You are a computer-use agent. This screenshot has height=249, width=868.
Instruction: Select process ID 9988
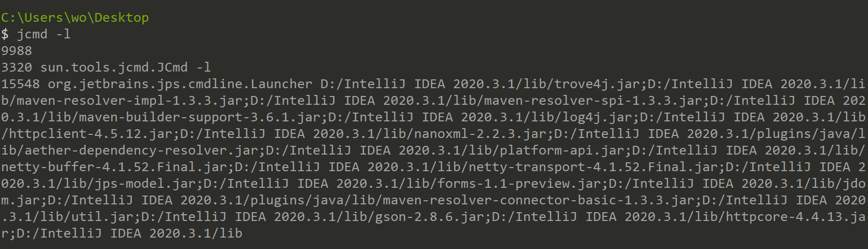[x=17, y=51]
